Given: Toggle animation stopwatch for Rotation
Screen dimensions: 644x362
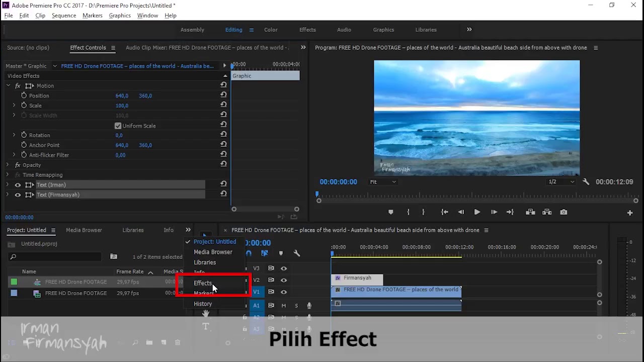Looking at the screenshot, I should click(24, 135).
